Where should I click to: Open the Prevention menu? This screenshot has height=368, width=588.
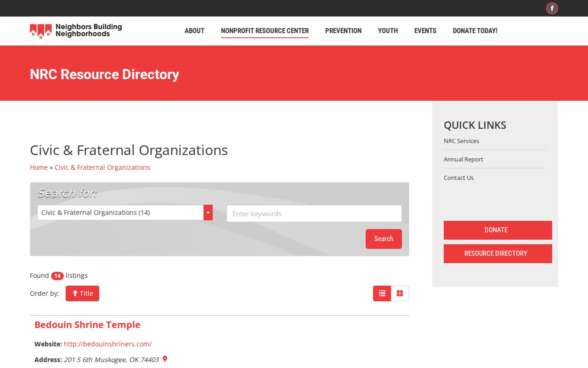pos(343,31)
